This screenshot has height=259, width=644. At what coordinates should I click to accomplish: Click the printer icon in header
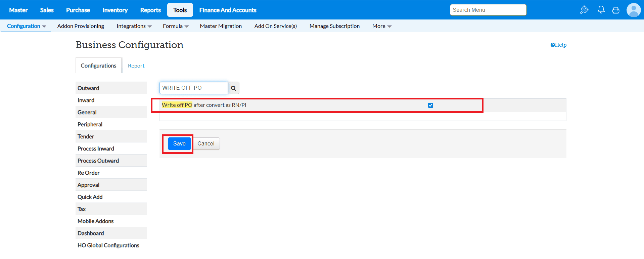616,10
